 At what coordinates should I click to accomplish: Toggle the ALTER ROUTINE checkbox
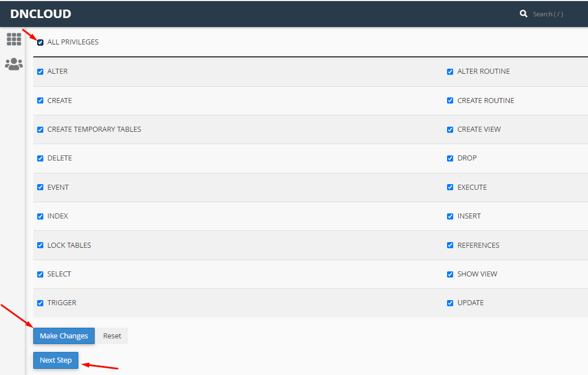450,72
